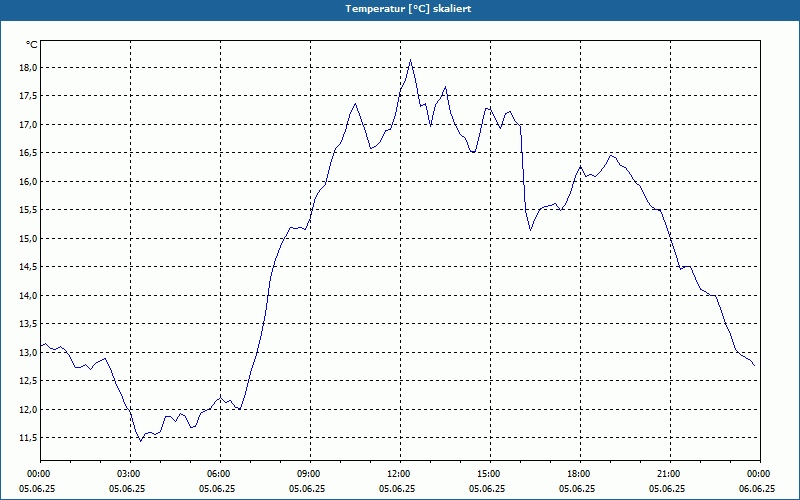Click the 11,5 y-axis label

(28, 438)
